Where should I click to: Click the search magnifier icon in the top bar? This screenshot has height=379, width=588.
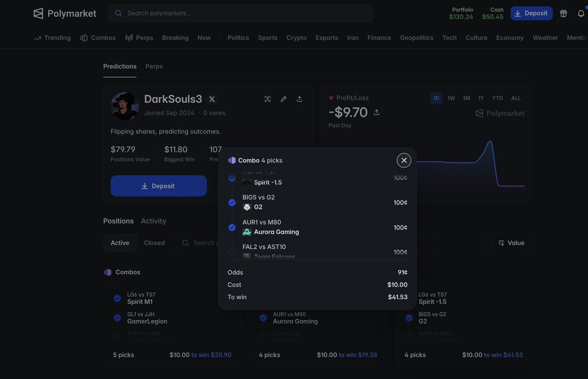(x=119, y=13)
